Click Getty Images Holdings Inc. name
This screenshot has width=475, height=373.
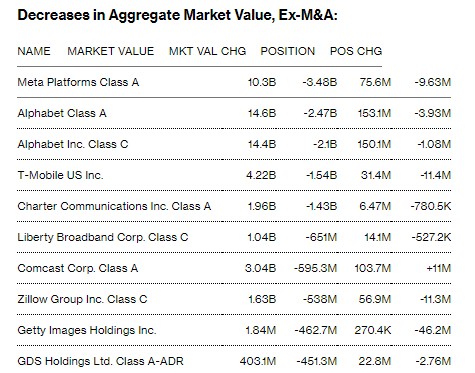tap(87, 330)
